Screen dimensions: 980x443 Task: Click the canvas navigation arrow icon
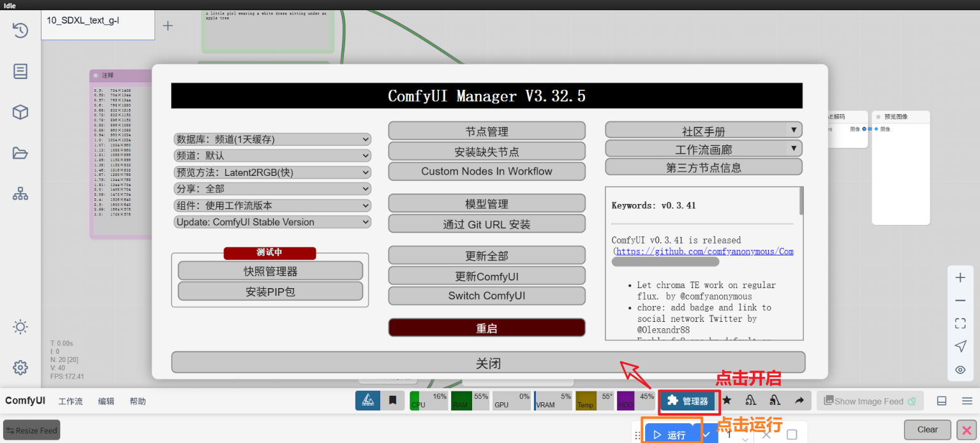[960, 346]
